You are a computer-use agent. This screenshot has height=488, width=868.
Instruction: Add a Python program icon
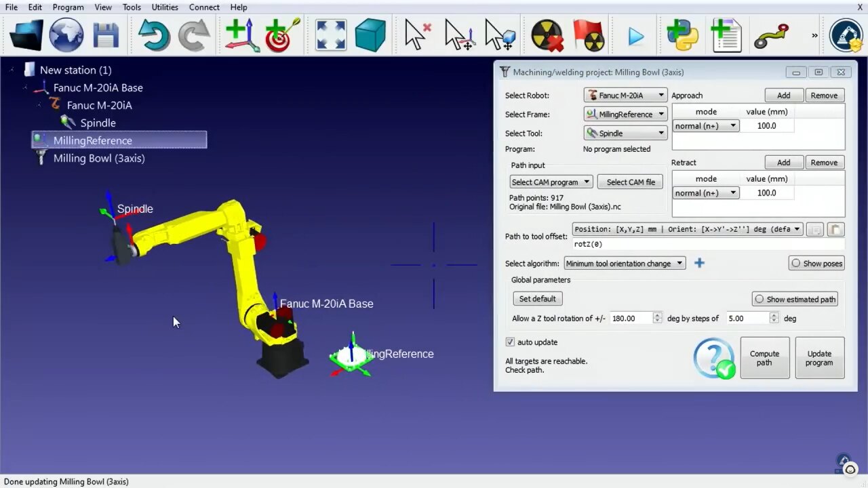[x=682, y=35]
